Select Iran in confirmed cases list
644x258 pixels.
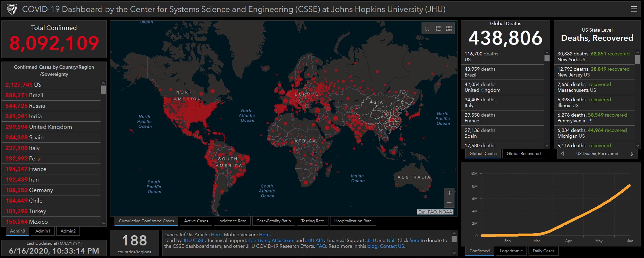[x=51, y=179]
